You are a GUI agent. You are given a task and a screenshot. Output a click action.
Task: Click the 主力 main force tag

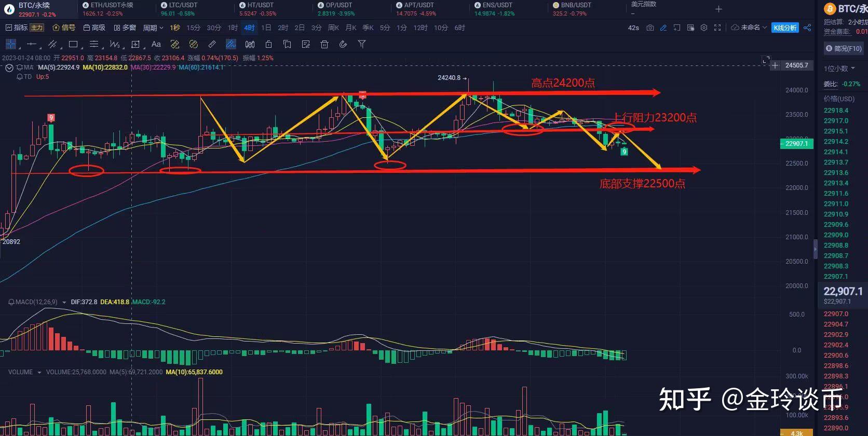37,28
